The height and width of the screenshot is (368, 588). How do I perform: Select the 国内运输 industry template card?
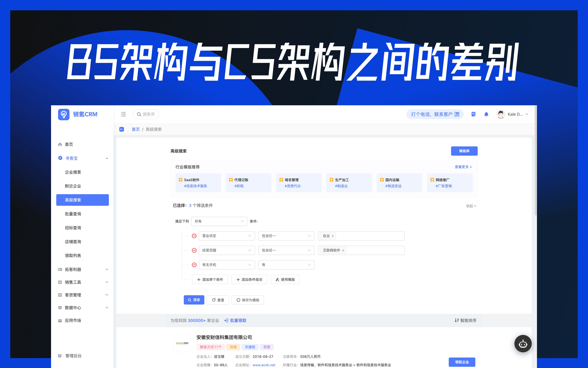click(399, 182)
